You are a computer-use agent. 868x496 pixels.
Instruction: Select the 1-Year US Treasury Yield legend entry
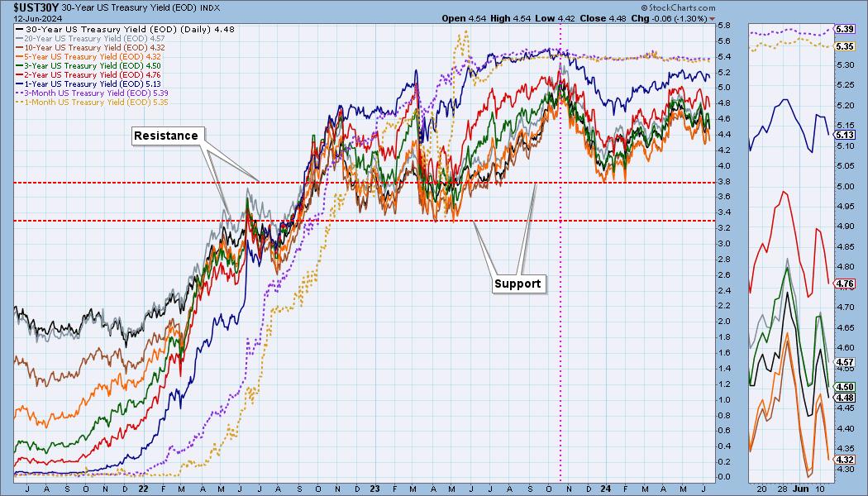[89, 84]
